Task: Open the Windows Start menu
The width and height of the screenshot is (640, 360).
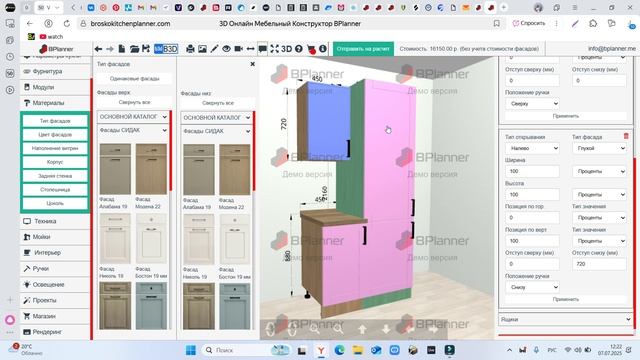Action: click(191, 350)
